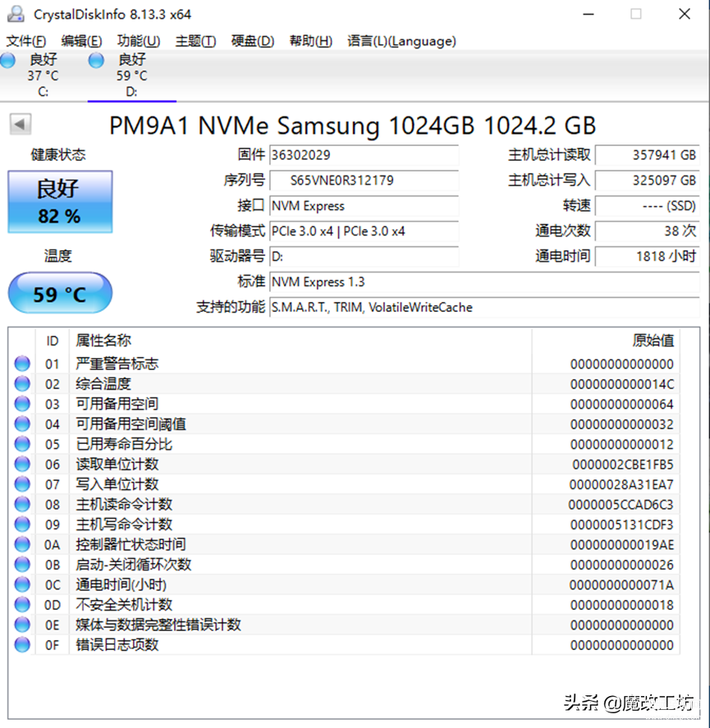
Task: Click the status orb for attribute 0E
Action: click(x=22, y=625)
